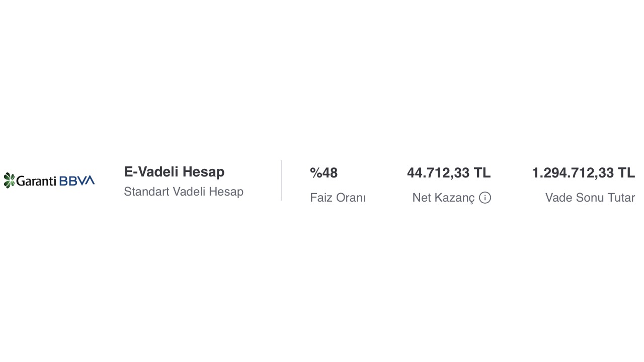The height and width of the screenshot is (362, 644).
Task: Select the 44.712,33 TL net earnings amount
Action: (449, 173)
